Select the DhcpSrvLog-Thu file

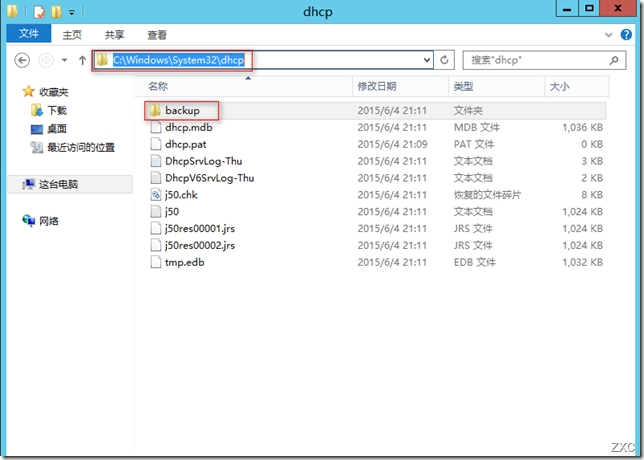(204, 161)
